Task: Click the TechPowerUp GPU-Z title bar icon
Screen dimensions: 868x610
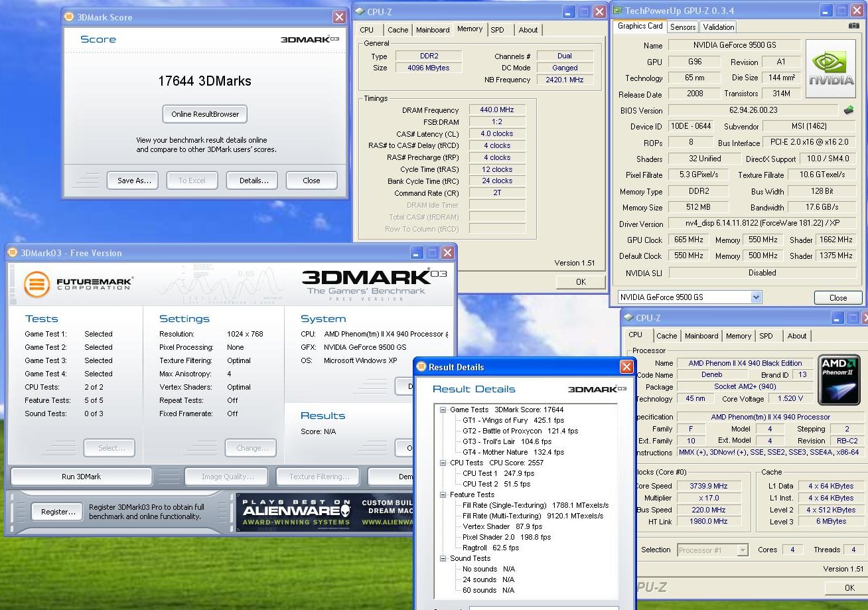Action: [x=617, y=11]
